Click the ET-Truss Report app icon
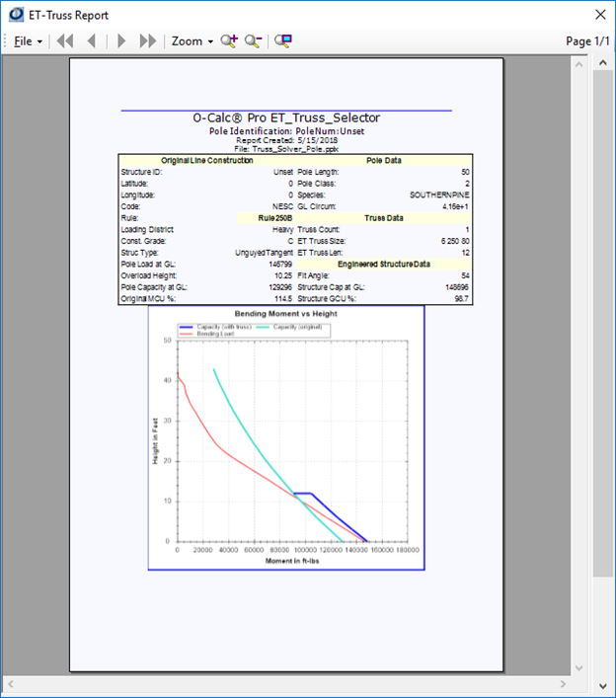This screenshot has height=698, width=616. [17, 15]
